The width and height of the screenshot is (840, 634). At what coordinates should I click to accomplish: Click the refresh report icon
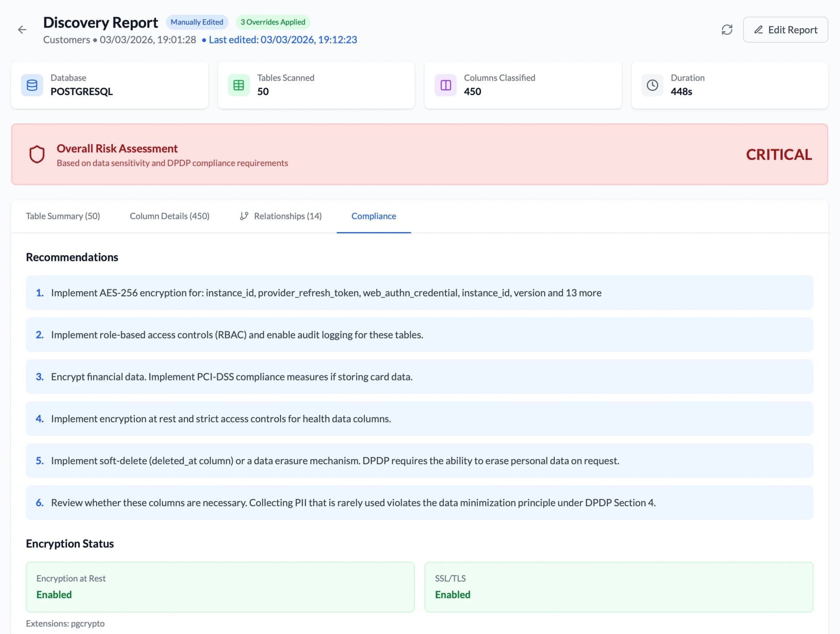click(x=727, y=29)
